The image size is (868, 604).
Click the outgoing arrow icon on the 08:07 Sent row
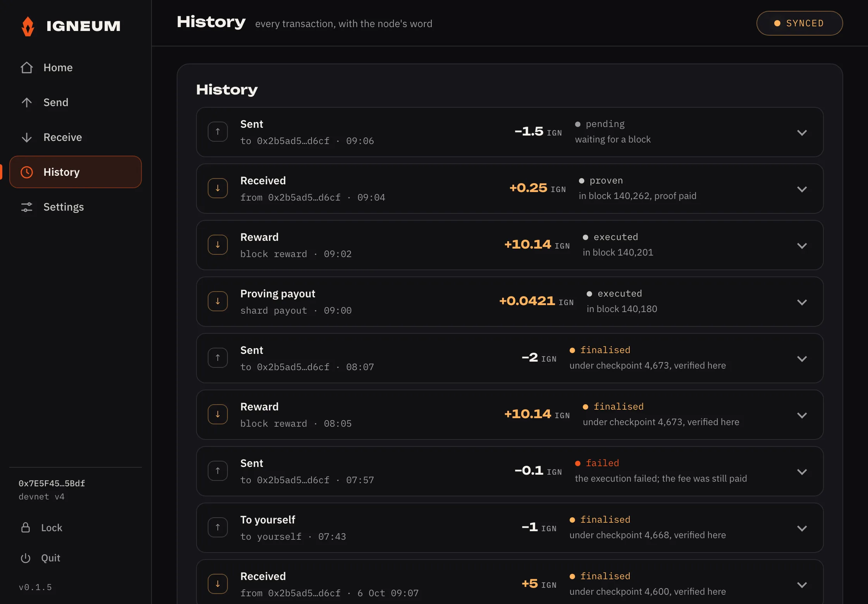point(218,358)
